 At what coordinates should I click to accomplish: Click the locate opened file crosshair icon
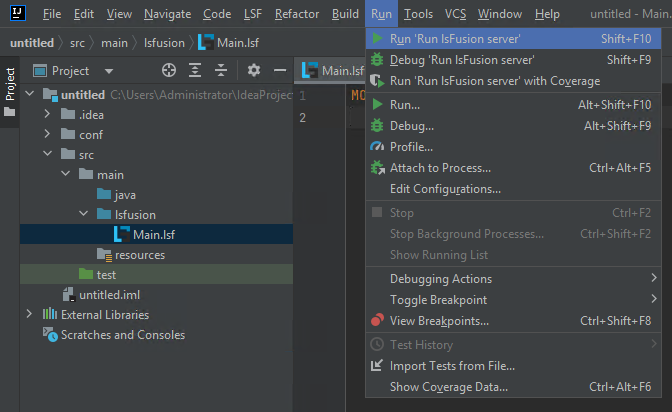pyautogui.click(x=169, y=71)
